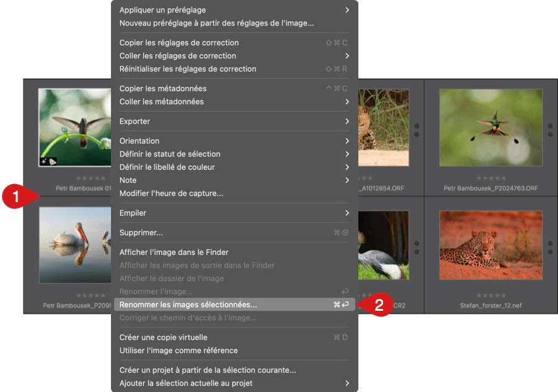
Task: Click Afficher le dossier de l'image
Action: [234, 278]
